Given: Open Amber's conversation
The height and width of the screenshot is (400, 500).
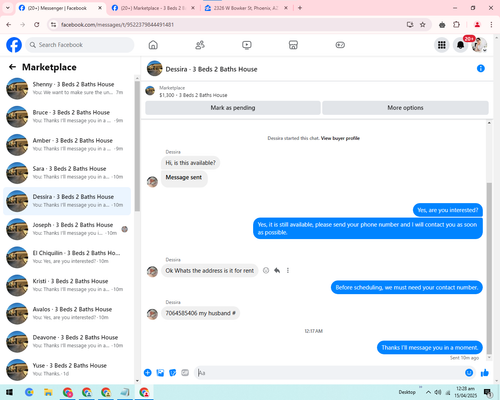Looking at the screenshot, I should 67,145.
